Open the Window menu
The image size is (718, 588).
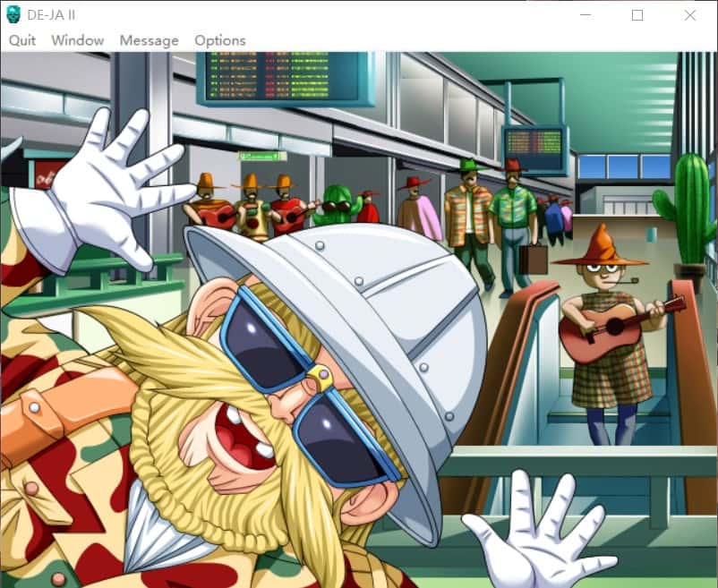(x=77, y=40)
